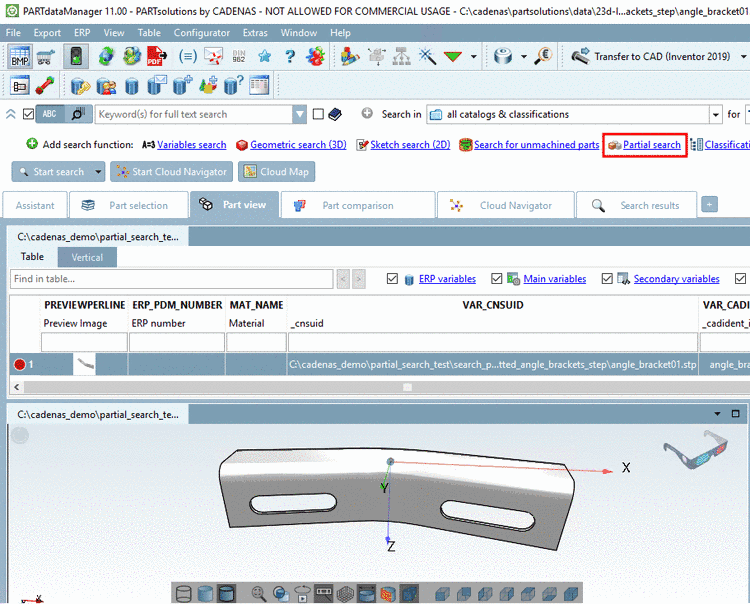Open the keyword search history dropdown
The image size is (750, 604).
(299, 114)
